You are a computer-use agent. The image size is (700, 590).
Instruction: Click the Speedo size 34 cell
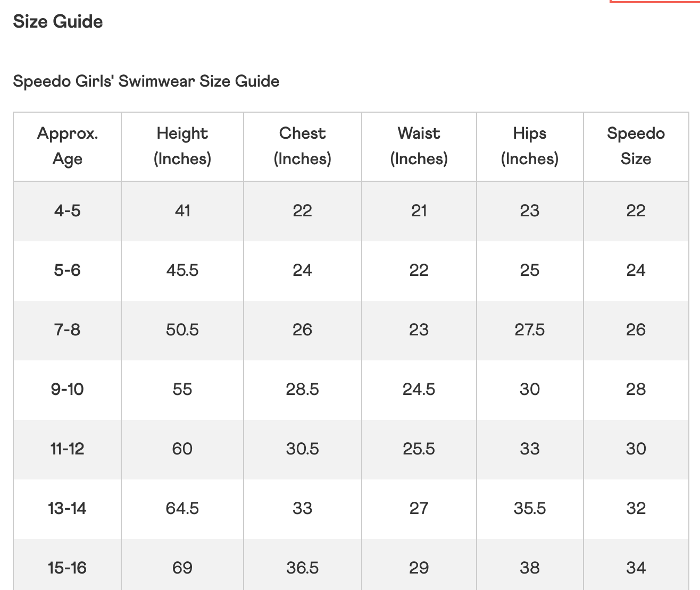coord(636,566)
